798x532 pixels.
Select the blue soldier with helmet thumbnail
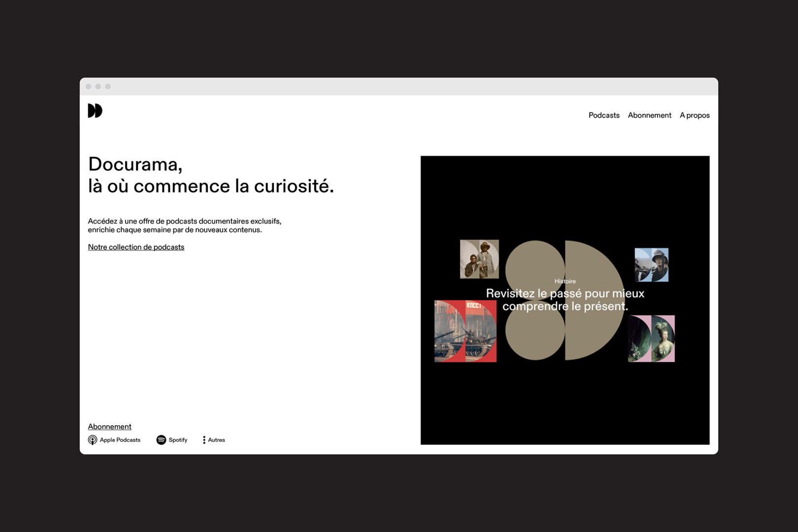tap(651, 265)
